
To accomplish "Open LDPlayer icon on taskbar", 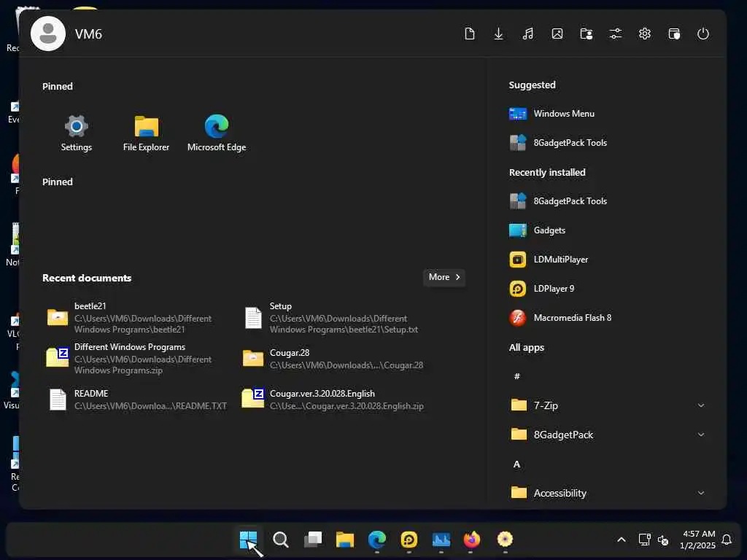I will tap(409, 540).
